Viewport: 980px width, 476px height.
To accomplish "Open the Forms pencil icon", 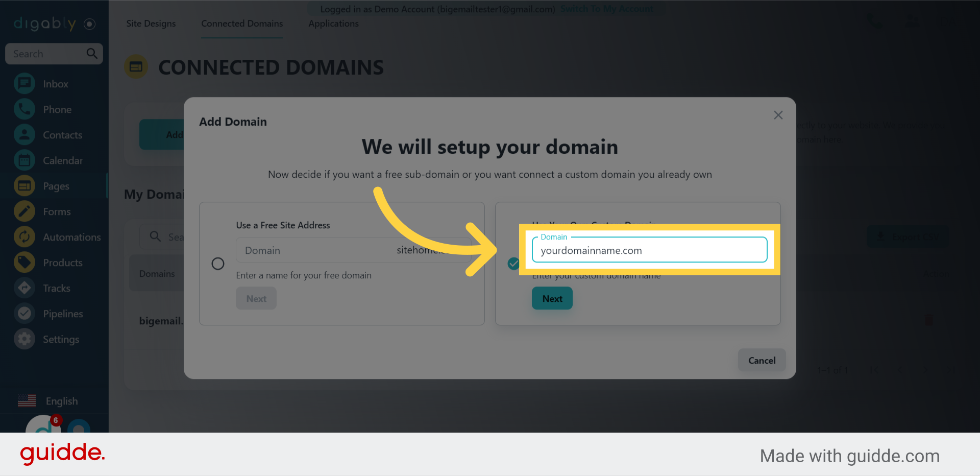I will pos(24,211).
